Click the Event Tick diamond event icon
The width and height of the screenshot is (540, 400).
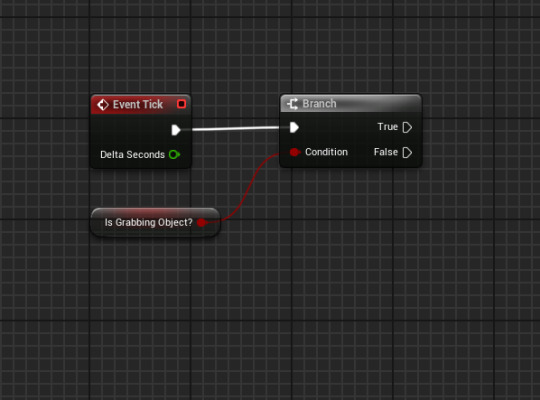tap(103, 104)
